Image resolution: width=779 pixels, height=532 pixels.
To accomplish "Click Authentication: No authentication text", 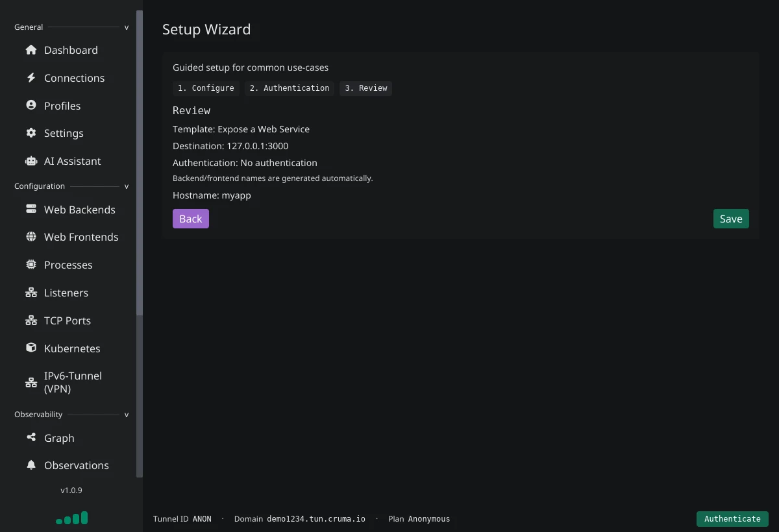I will 245,163.
